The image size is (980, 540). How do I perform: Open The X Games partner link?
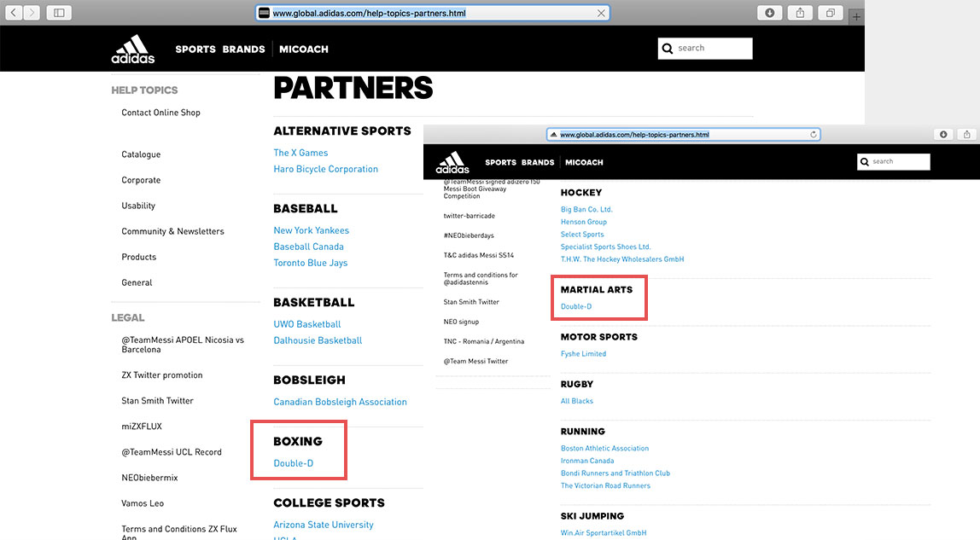click(300, 153)
